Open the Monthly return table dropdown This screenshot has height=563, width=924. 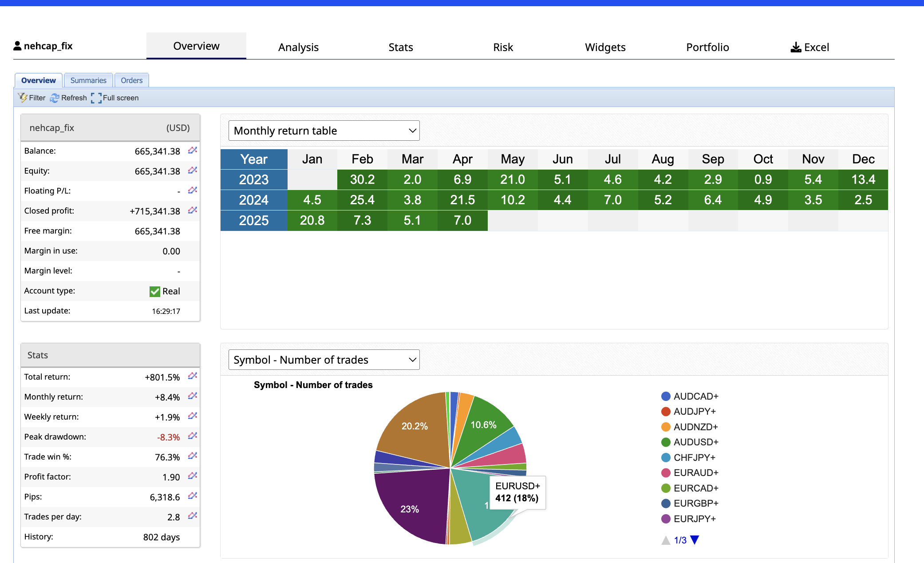pos(324,131)
